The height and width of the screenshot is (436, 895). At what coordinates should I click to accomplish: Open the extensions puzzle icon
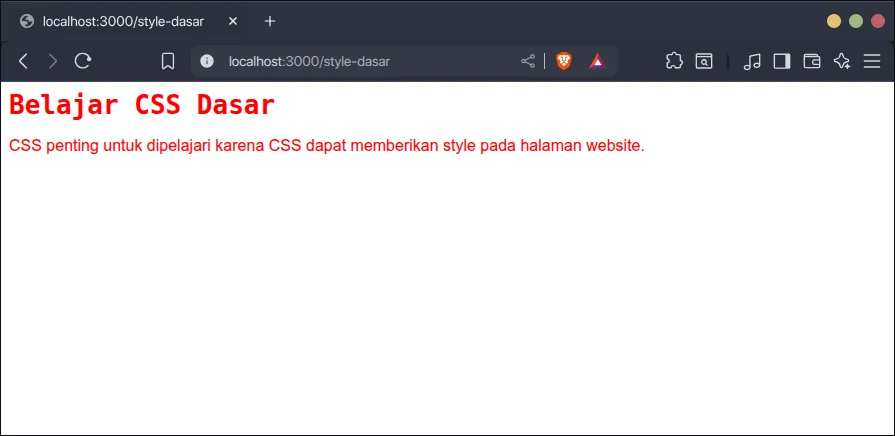674,61
